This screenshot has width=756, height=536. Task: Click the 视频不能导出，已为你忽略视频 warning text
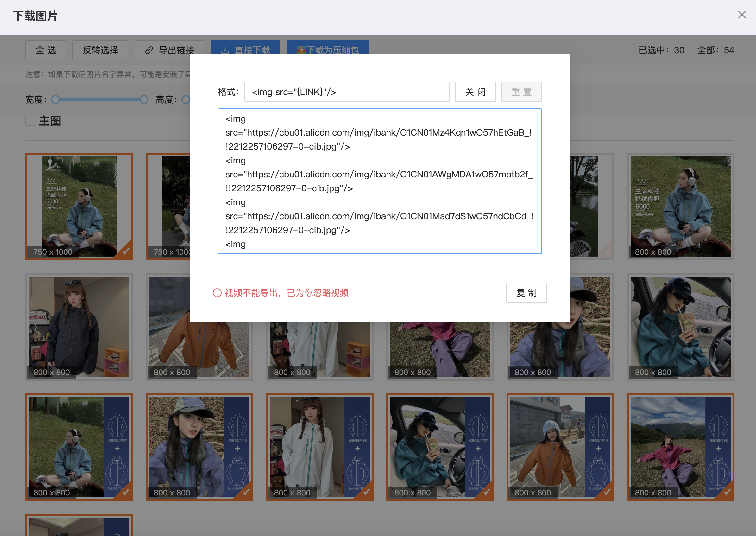pyautogui.click(x=286, y=293)
